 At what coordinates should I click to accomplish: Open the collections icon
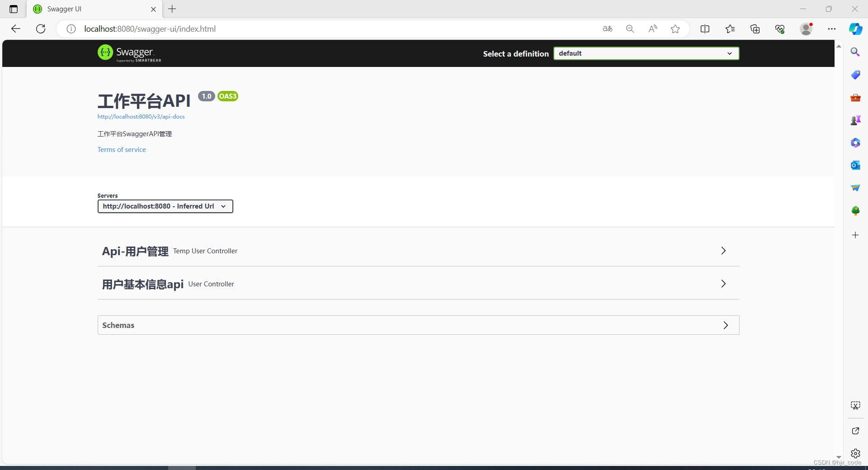tap(755, 29)
